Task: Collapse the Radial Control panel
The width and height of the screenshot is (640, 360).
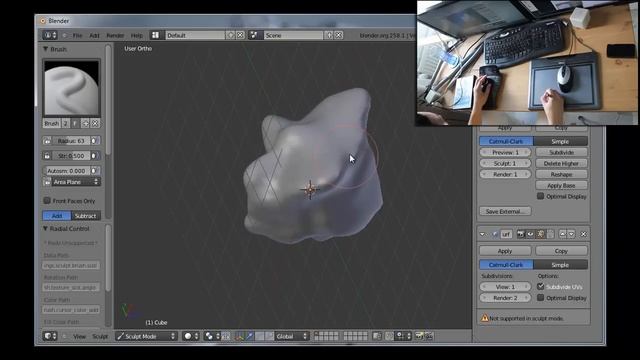Action: [x=45, y=229]
